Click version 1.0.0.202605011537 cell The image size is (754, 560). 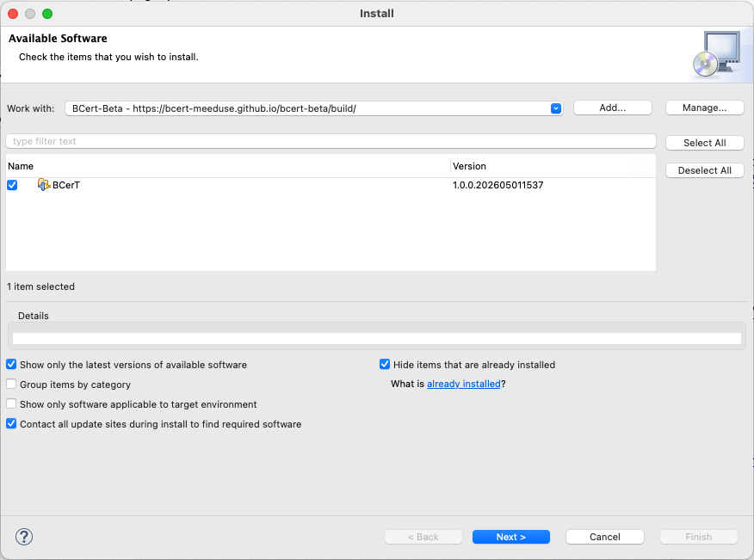(x=498, y=185)
